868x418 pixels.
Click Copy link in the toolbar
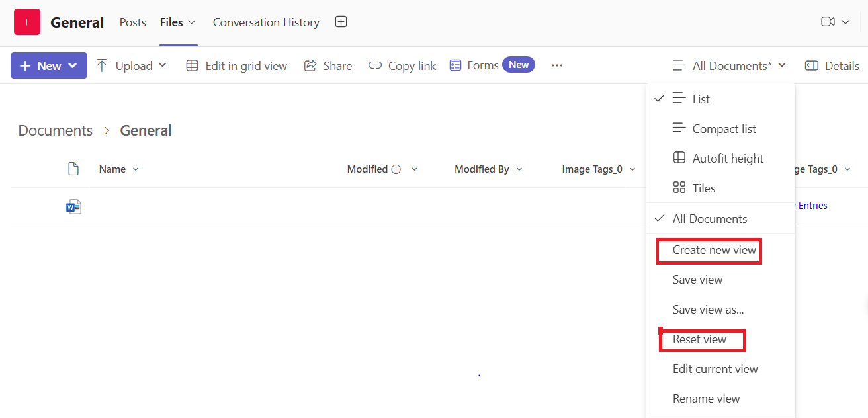click(x=402, y=65)
